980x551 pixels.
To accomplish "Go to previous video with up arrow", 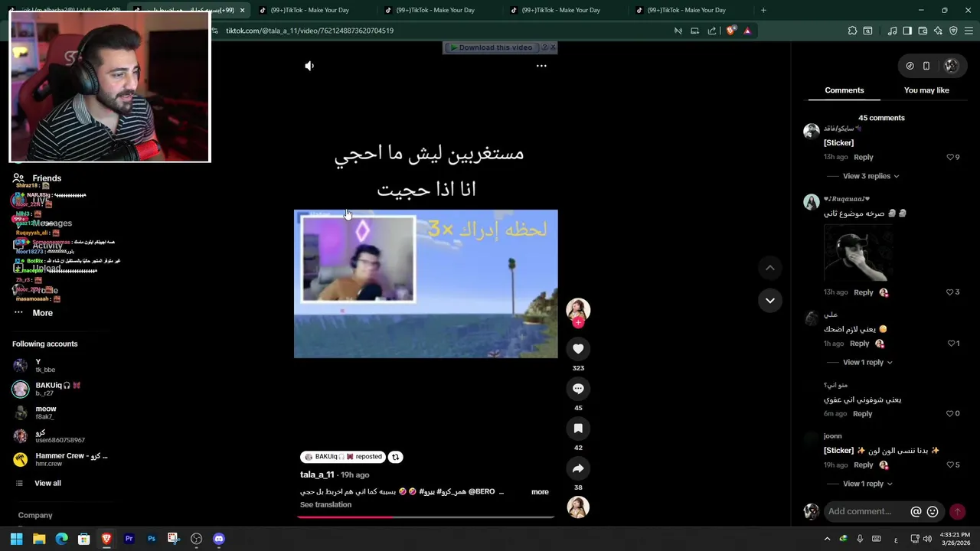I will (770, 268).
